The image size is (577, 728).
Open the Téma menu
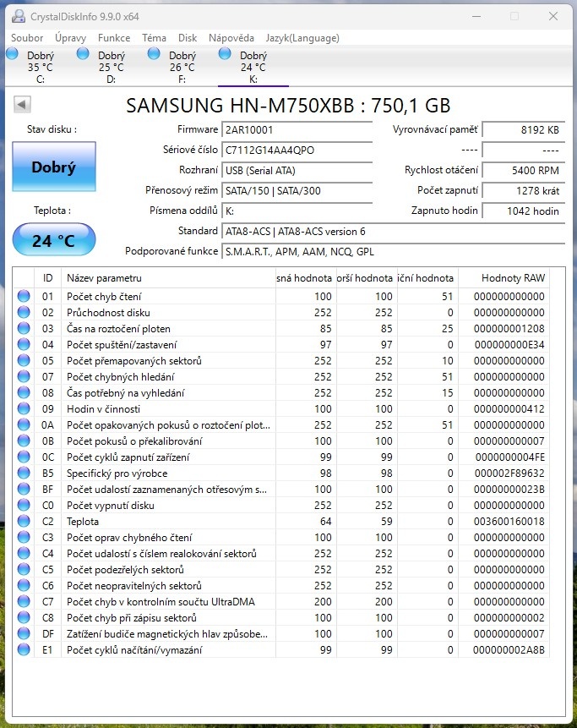[154, 37]
